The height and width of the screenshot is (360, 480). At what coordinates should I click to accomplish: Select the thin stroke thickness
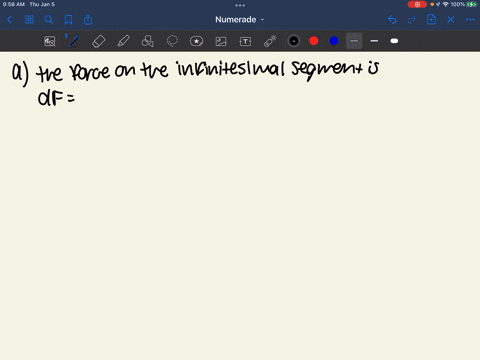click(354, 41)
